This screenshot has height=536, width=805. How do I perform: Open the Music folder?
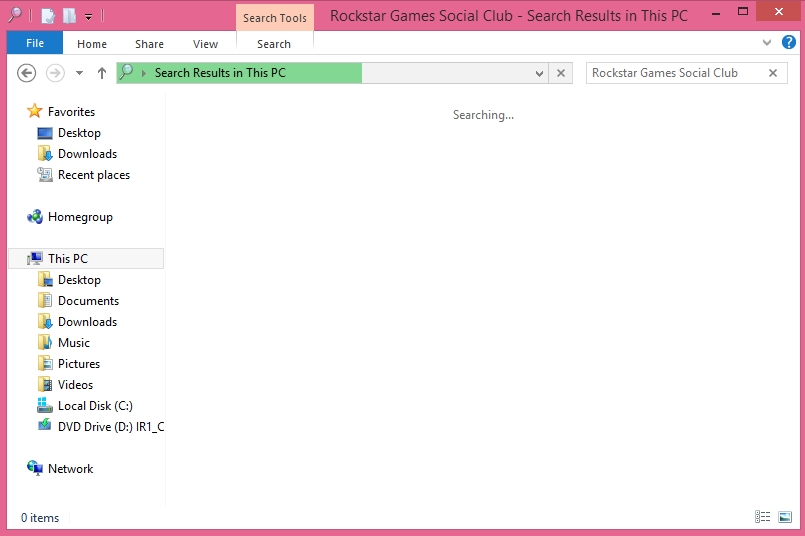(x=74, y=342)
